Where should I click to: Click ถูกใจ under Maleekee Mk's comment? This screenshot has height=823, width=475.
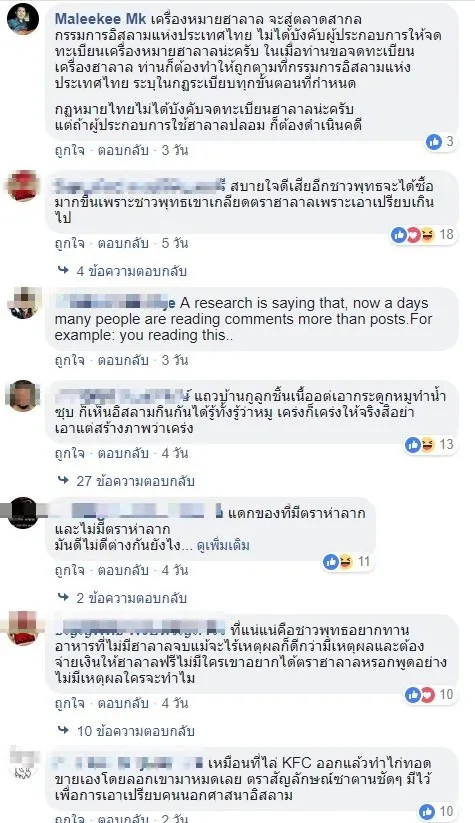(x=69, y=151)
